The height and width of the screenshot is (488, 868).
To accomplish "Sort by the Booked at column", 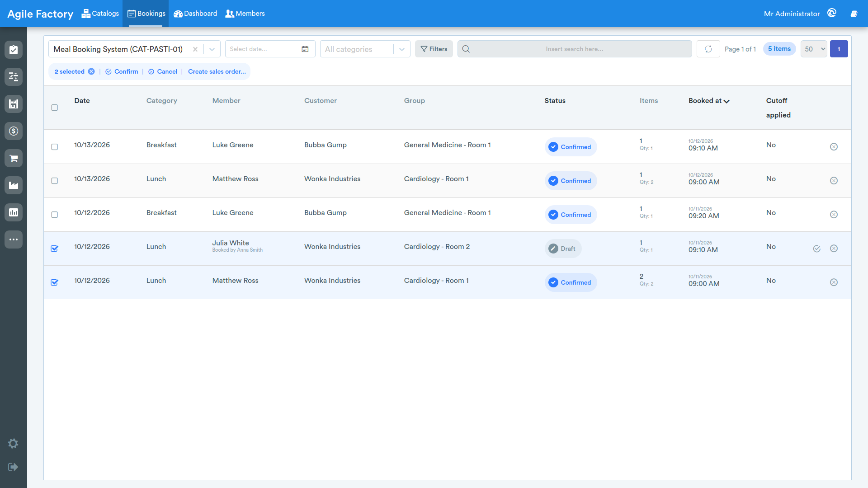I will click(x=708, y=101).
